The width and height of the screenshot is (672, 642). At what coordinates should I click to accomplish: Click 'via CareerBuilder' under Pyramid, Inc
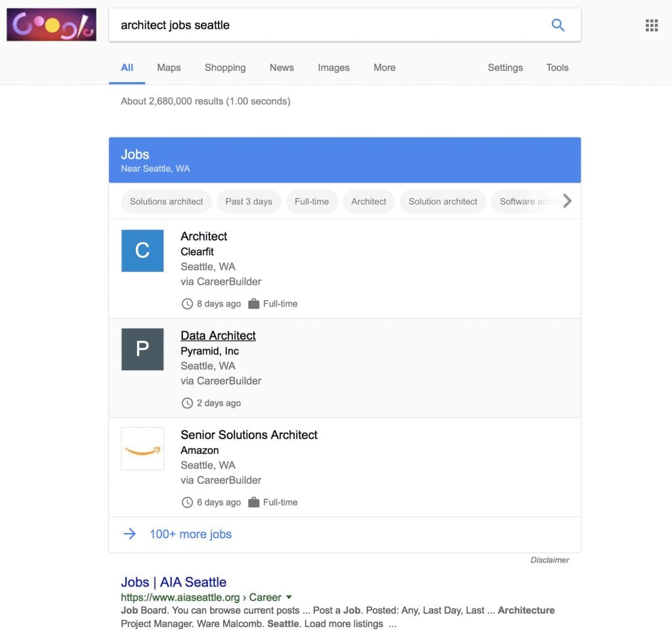(x=220, y=381)
